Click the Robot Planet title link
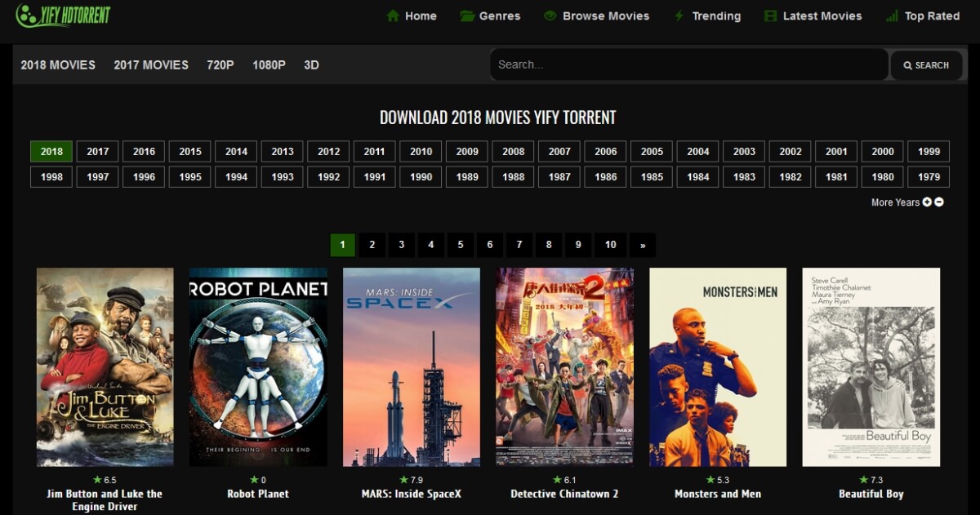 point(258,494)
